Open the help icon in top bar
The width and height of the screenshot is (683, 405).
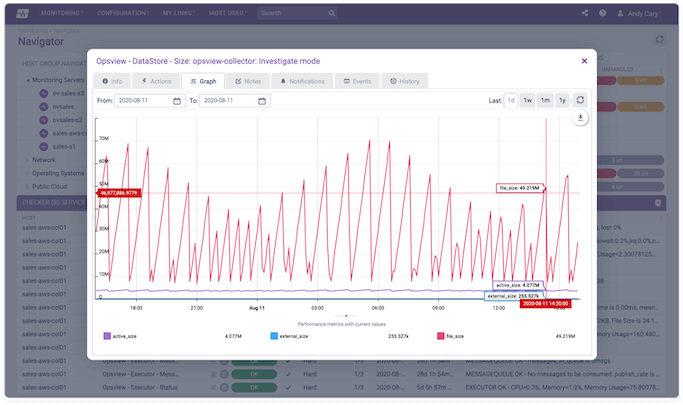[602, 14]
